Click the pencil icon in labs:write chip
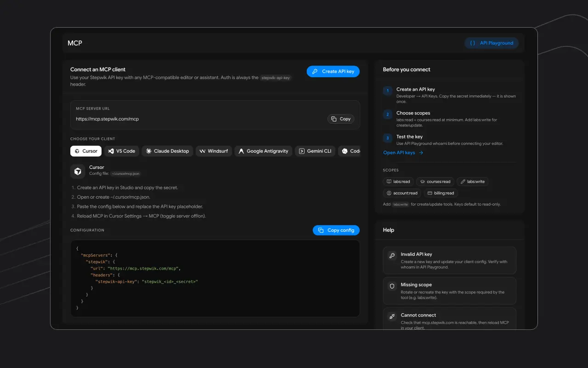Image resolution: width=588 pixels, height=368 pixels. (463, 182)
